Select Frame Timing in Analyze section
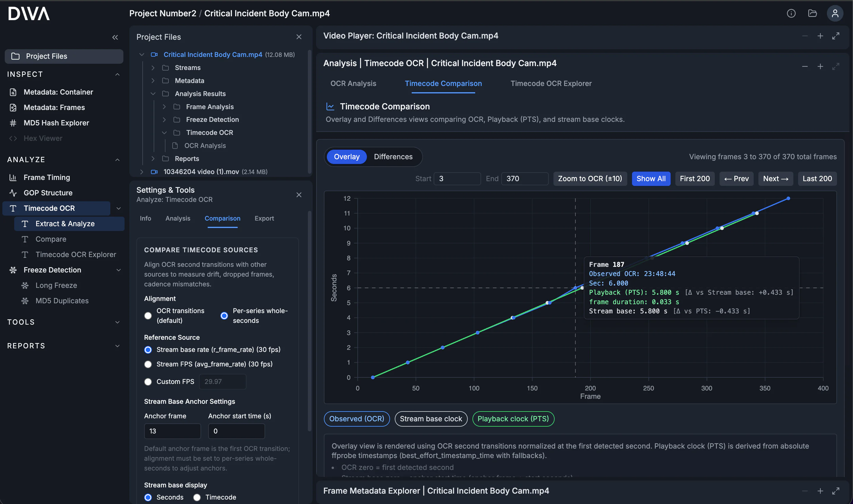Image resolution: width=853 pixels, height=504 pixels. (47, 177)
